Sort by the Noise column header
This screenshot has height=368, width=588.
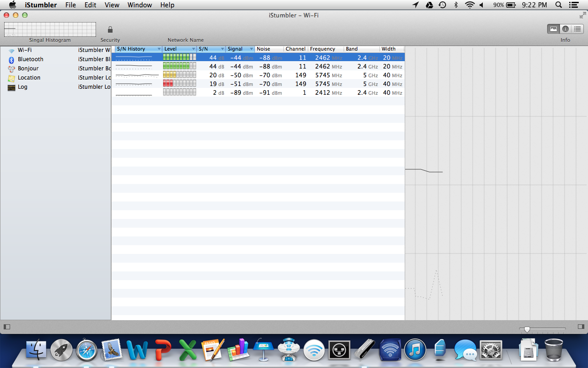click(x=269, y=49)
